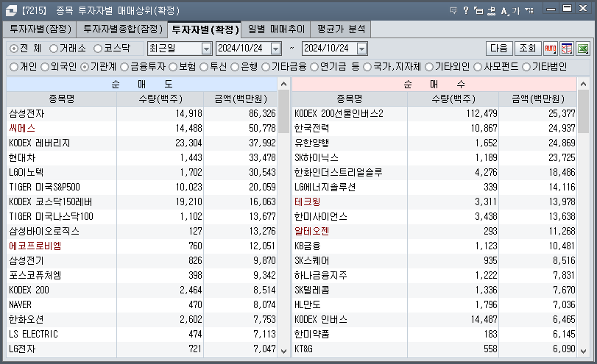Select the 연기금 등 radio button
The image size is (597, 364).
pos(314,67)
